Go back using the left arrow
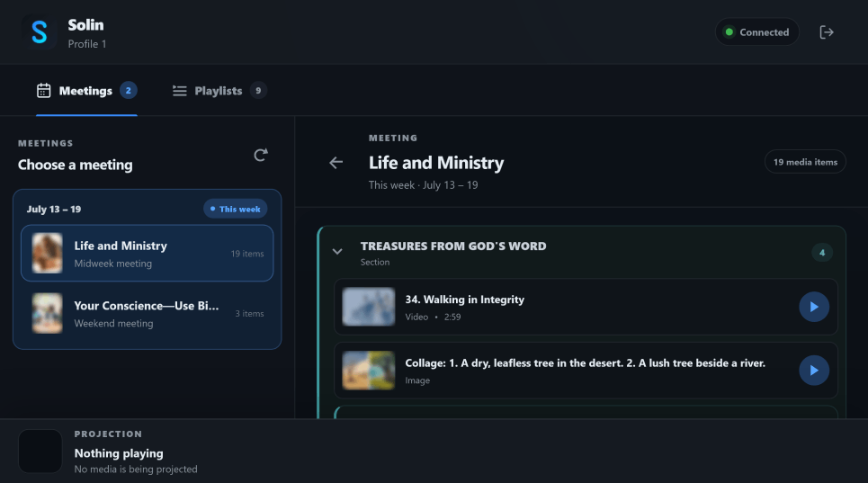 coord(336,162)
